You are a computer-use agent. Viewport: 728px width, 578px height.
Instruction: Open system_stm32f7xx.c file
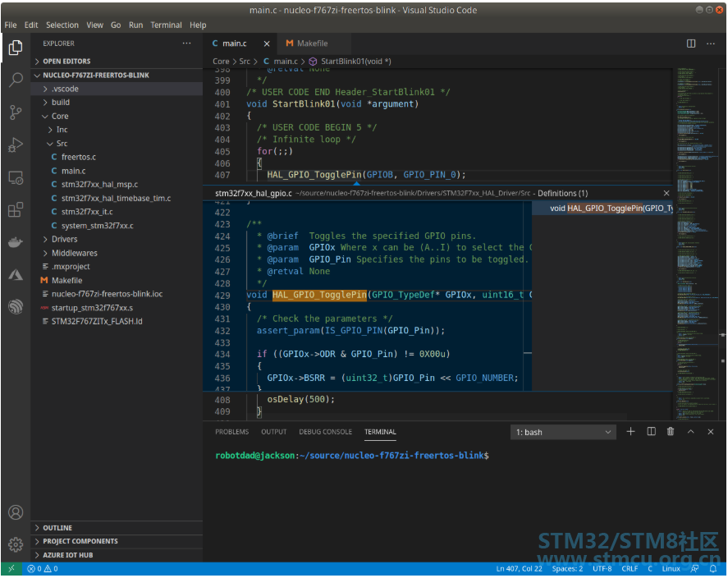point(117,226)
